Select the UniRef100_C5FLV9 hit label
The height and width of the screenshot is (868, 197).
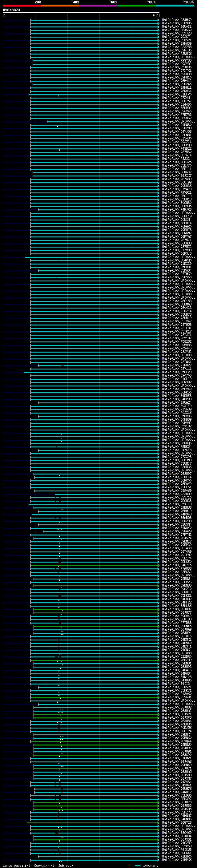pyautogui.click(x=176, y=372)
